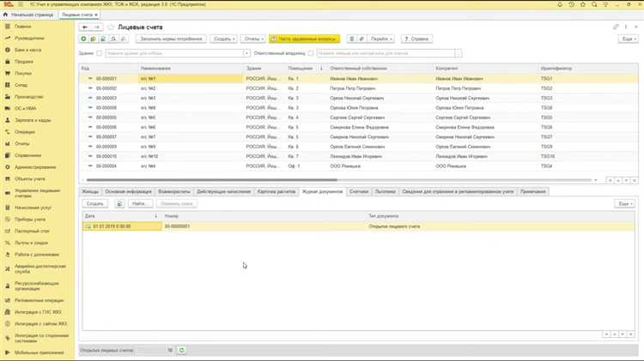Enable the Здание filter checkbox

pos(100,53)
